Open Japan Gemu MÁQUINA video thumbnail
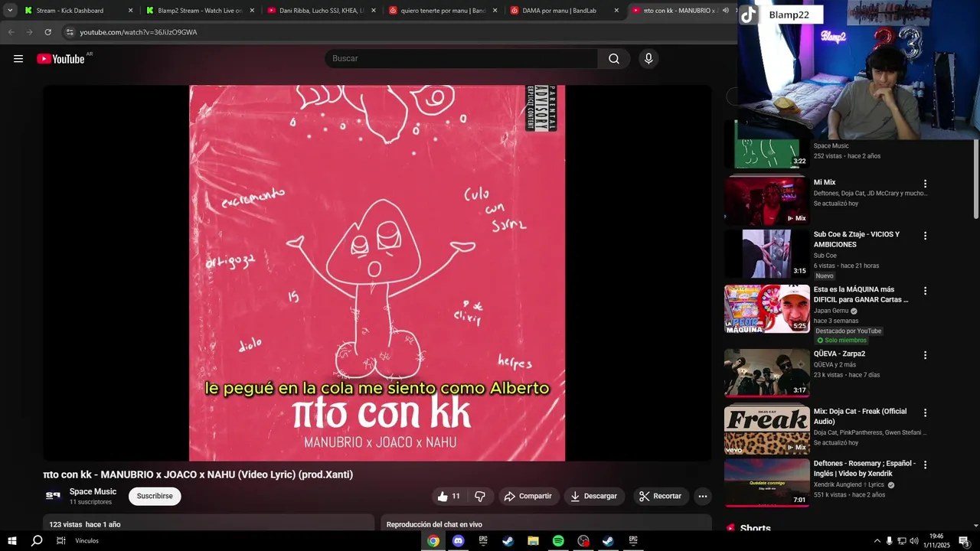This screenshot has height=551, width=980. click(766, 309)
